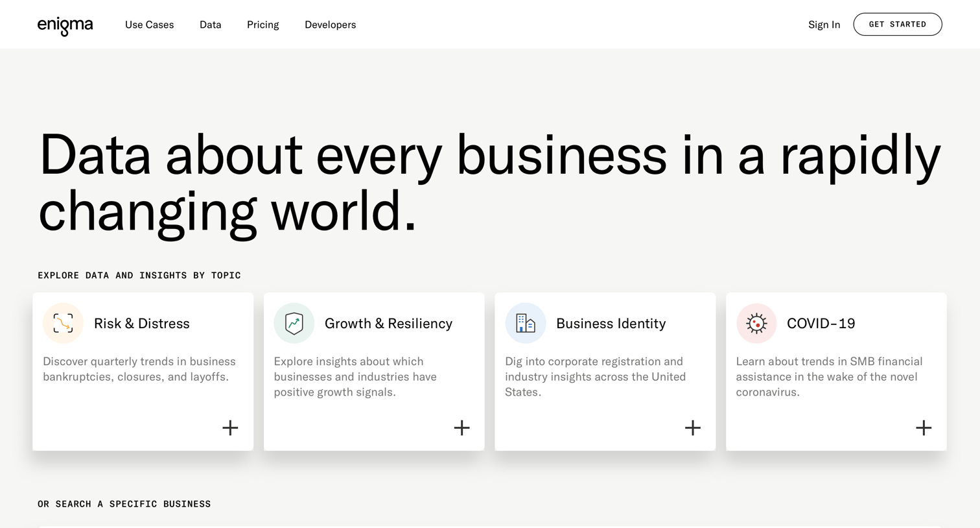Open the COVID-19 title
The height and width of the screenshot is (528, 980).
coord(821,323)
